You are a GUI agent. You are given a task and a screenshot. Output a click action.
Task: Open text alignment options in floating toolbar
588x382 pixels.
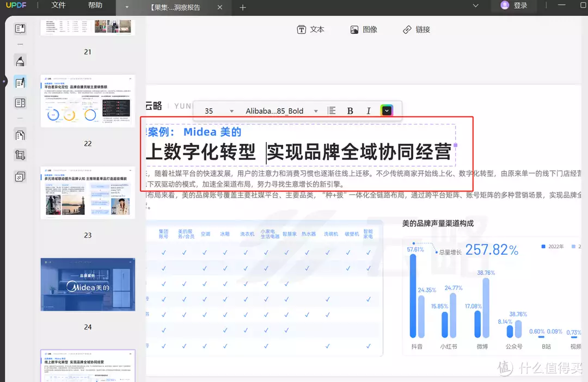(332, 111)
